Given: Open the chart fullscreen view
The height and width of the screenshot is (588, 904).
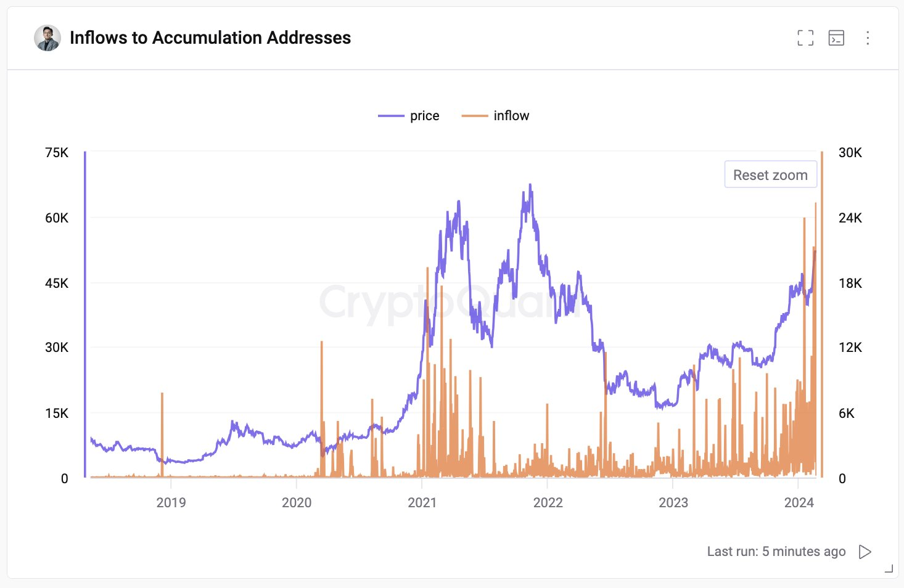Looking at the screenshot, I should coord(805,38).
